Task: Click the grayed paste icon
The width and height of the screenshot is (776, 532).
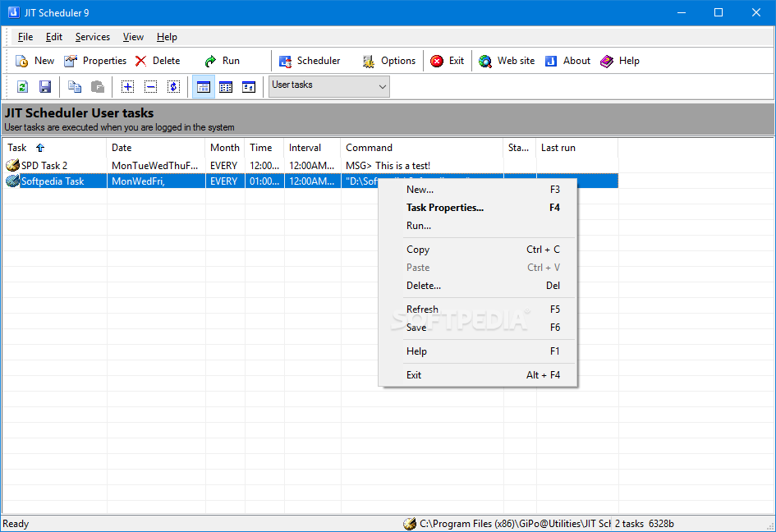Action: (x=98, y=87)
